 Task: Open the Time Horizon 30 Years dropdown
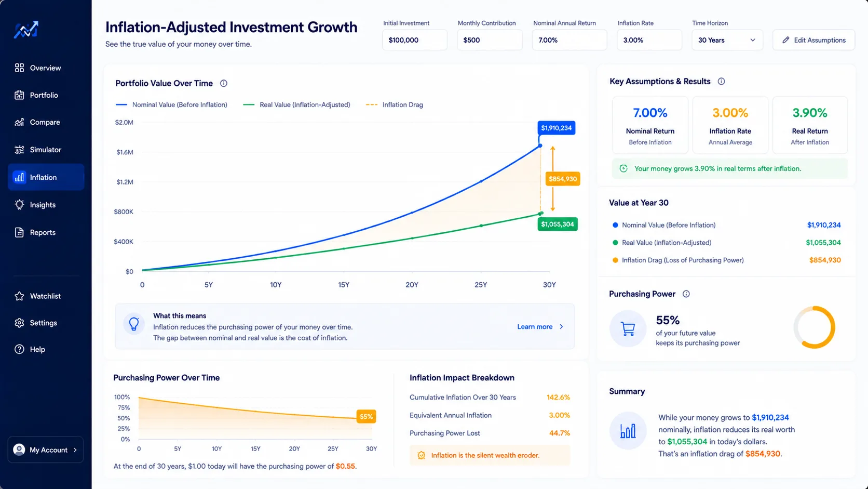point(727,40)
